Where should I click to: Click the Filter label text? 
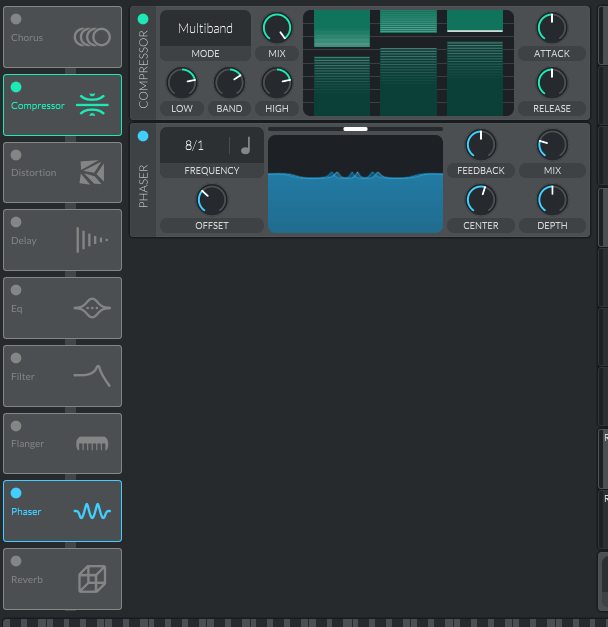[23, 377]
